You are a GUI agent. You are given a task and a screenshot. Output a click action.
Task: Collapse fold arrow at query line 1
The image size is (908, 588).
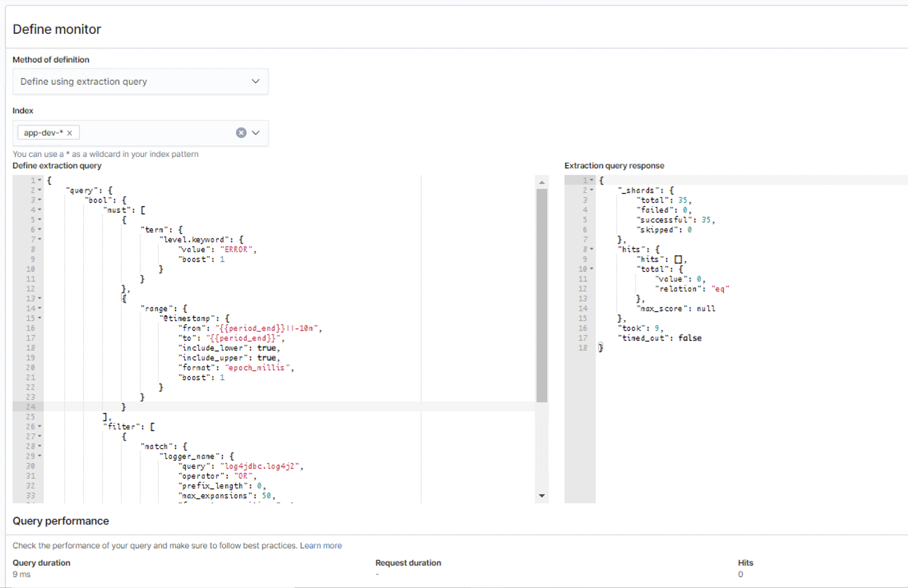click(40, 180)
